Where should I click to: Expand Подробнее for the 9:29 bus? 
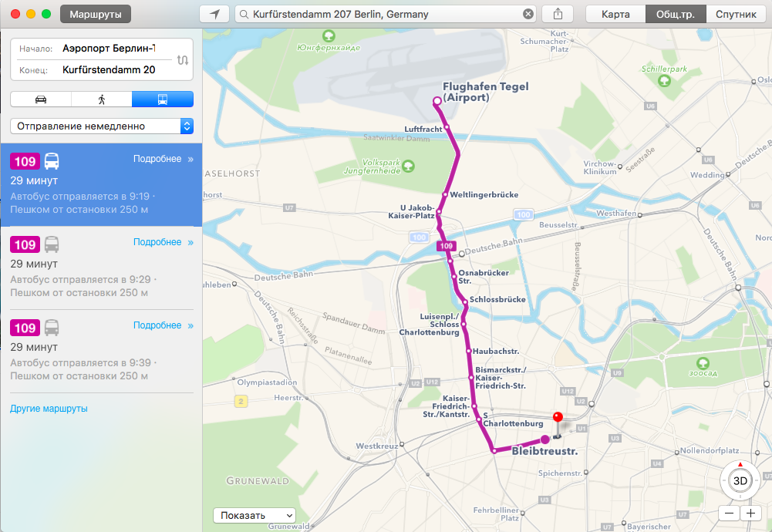[164, 242]
